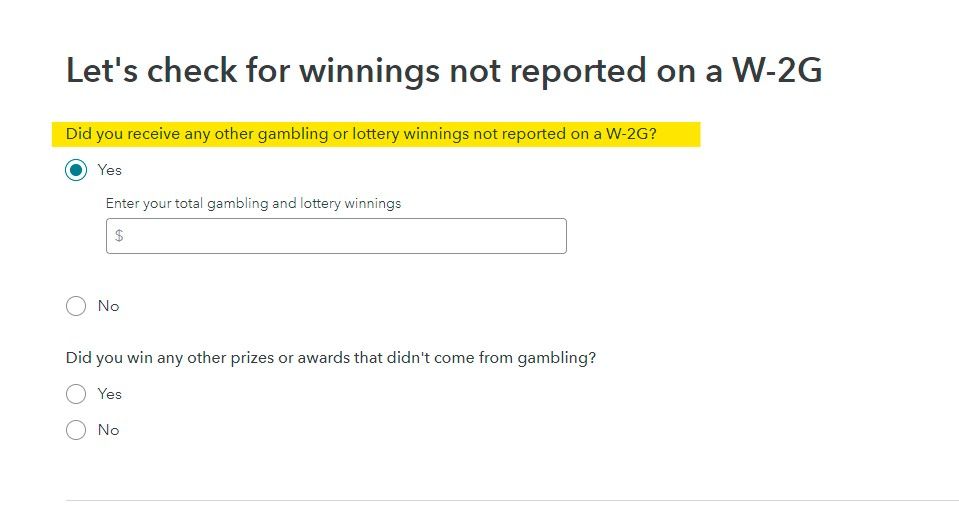This screenshot has height=510, width=959.
Task: Click the word 'gambling?' ending the prizes question
Action: [561, 357]
